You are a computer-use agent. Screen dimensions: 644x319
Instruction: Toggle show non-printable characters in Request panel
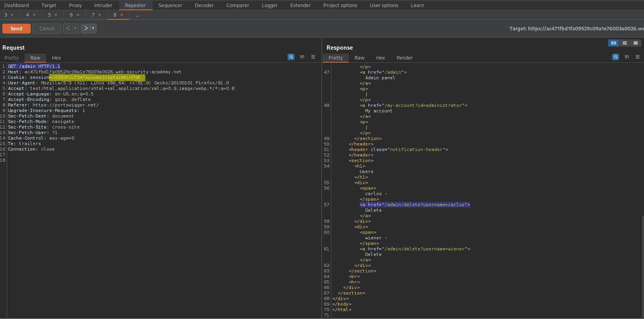[x=302, y=57]
